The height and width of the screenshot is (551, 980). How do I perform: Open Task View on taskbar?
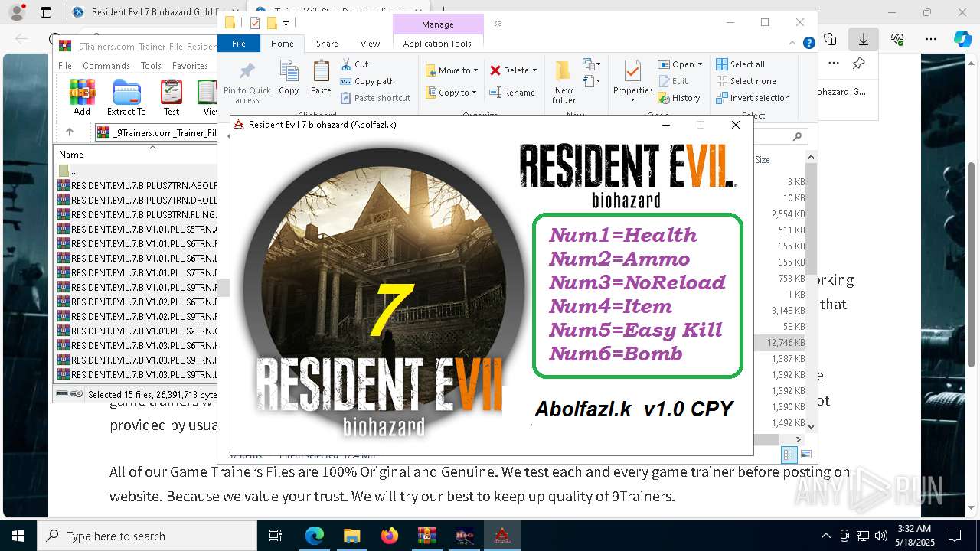276,536
